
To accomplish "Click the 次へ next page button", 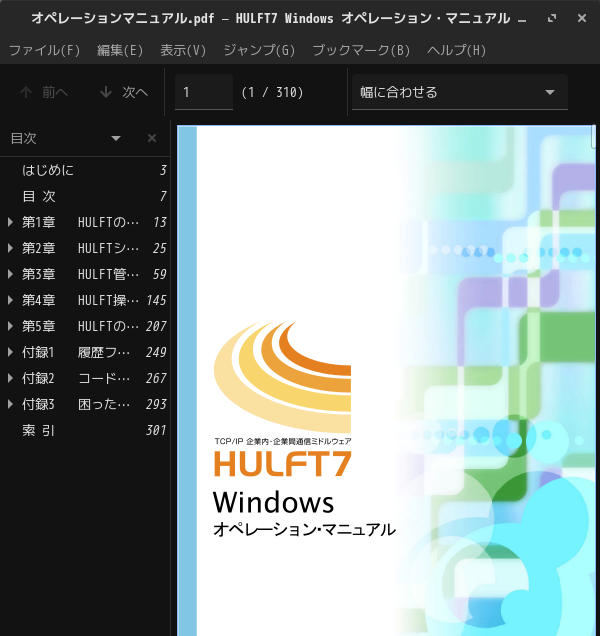I will [124, 92].
